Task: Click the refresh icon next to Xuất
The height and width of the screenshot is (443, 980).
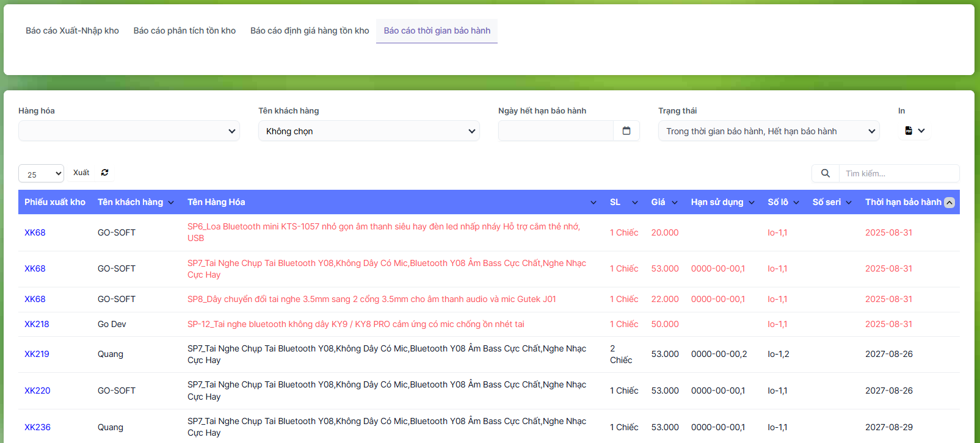Action: tap(105, 173)
